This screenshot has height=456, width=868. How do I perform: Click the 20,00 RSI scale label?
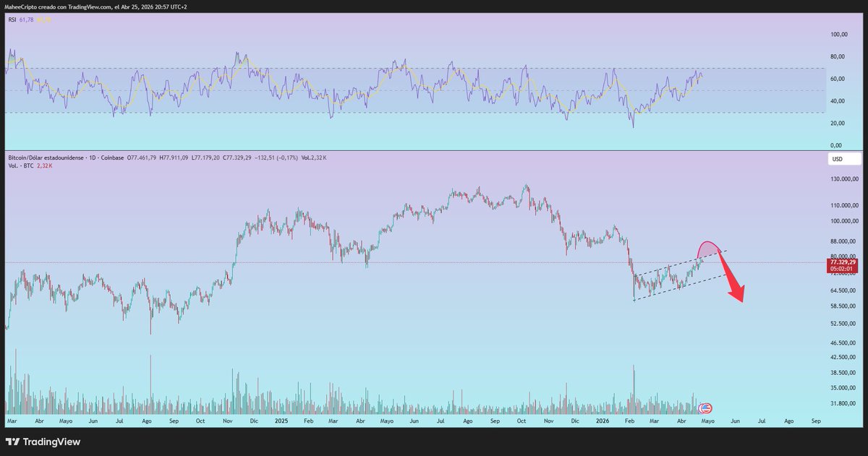click(839, 124)
